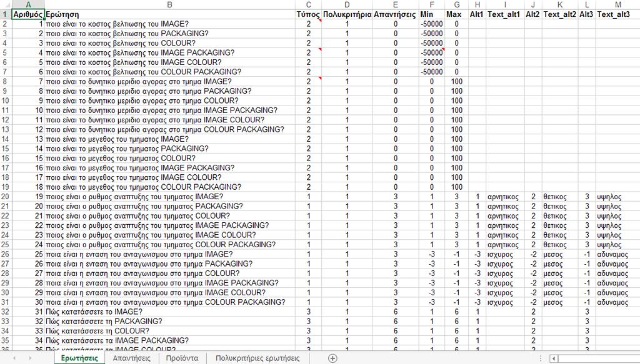This screenshot has height=364, width=640.
Task: Open the Πολυκριτήριες ερωτήσεις sheet tab
Action: (257, 358)
